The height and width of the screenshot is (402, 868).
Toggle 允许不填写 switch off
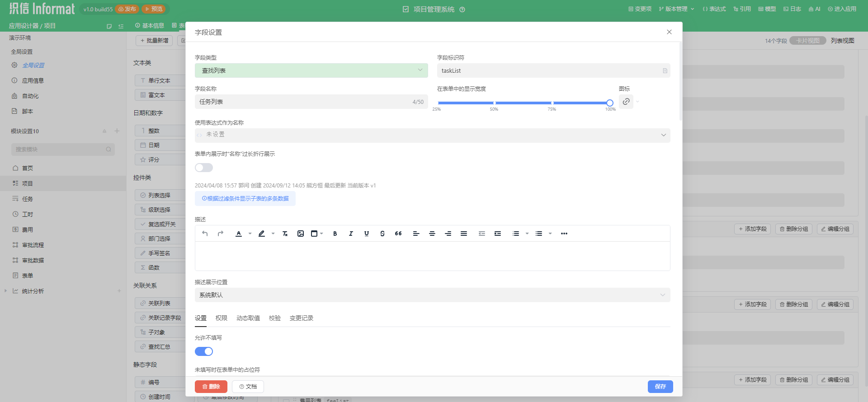click(204, 351)
